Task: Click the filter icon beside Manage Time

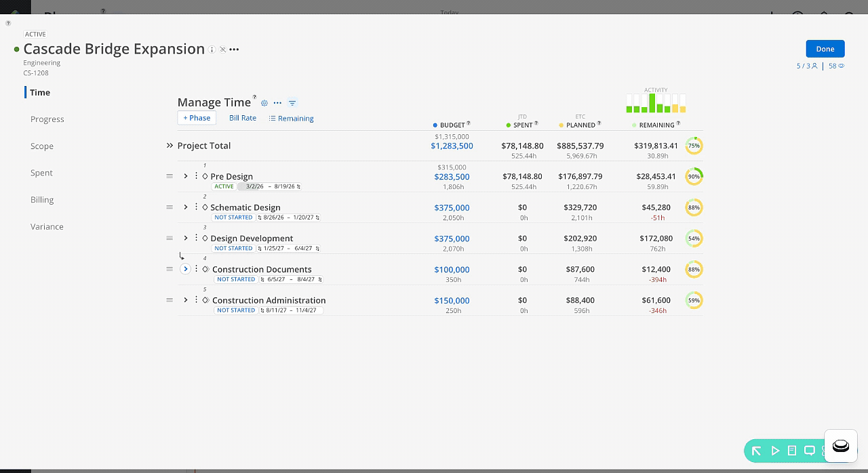Action: pyautogui.click(x=292, y=103)
